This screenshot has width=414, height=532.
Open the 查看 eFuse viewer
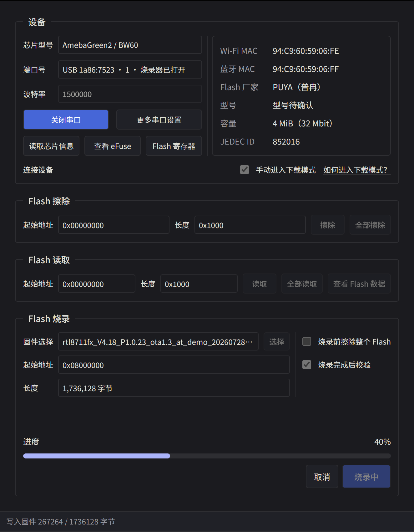click(113, 146)
